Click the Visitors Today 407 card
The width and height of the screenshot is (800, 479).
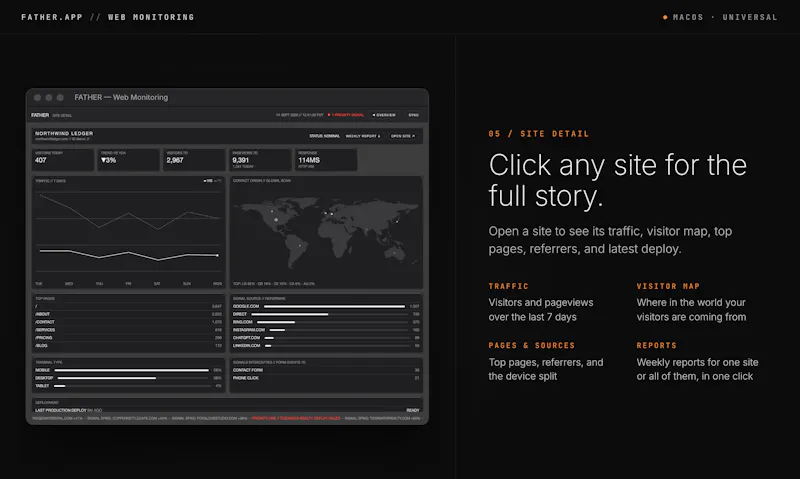pyautogui.click(x=63, y=160)
